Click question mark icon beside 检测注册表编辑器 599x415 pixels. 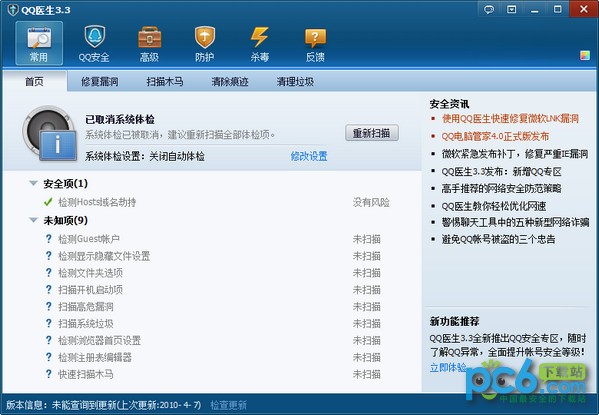[x=49, y=357]
